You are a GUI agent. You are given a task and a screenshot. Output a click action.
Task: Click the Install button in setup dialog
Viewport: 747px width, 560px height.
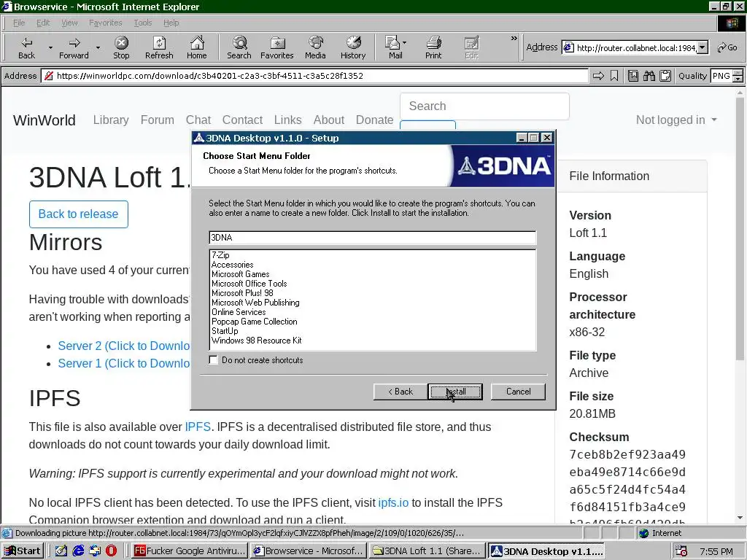click(x=455, y=392)
